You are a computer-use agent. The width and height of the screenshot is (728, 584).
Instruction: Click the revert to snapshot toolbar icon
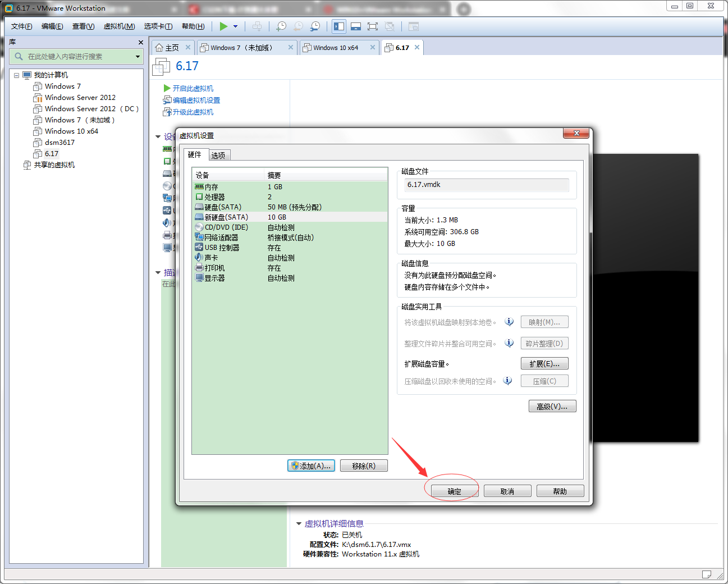(298, 26)
